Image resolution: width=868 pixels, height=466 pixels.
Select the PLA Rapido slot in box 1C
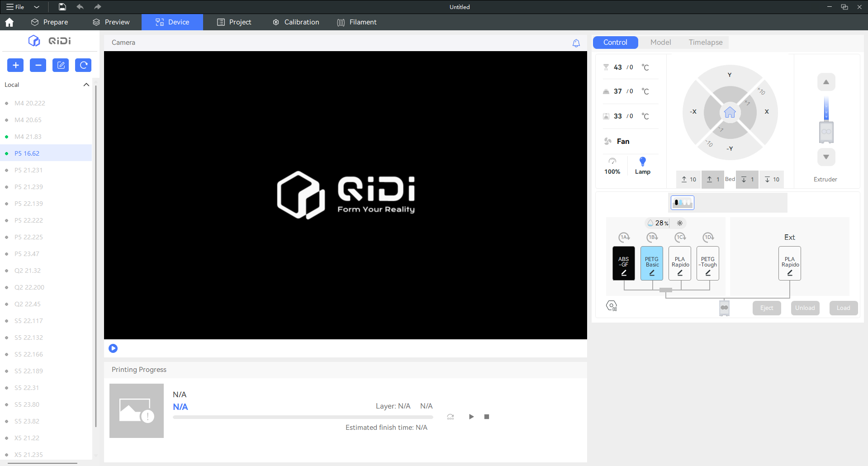pos(680,263)
